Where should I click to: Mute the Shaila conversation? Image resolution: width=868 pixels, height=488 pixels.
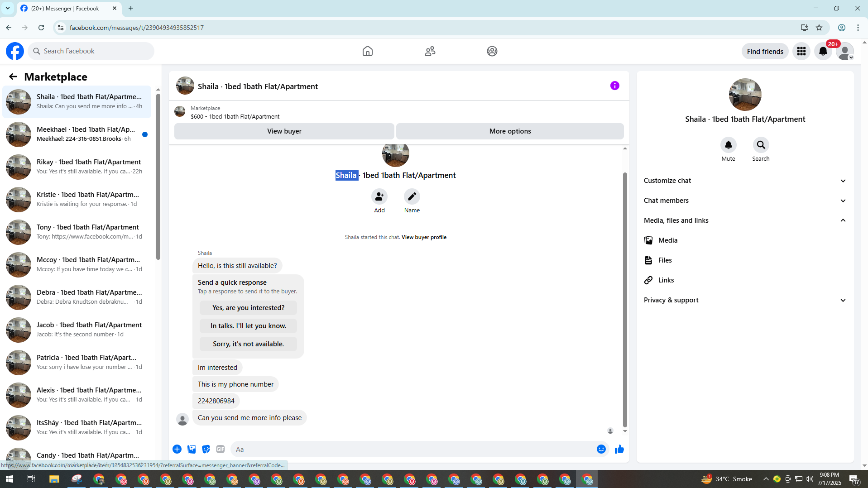tap(729, 145)
